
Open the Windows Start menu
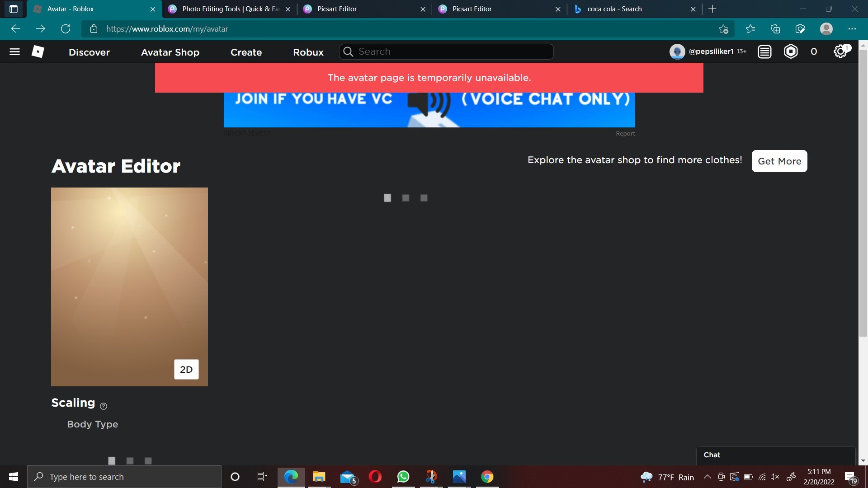tap(14, 477)
